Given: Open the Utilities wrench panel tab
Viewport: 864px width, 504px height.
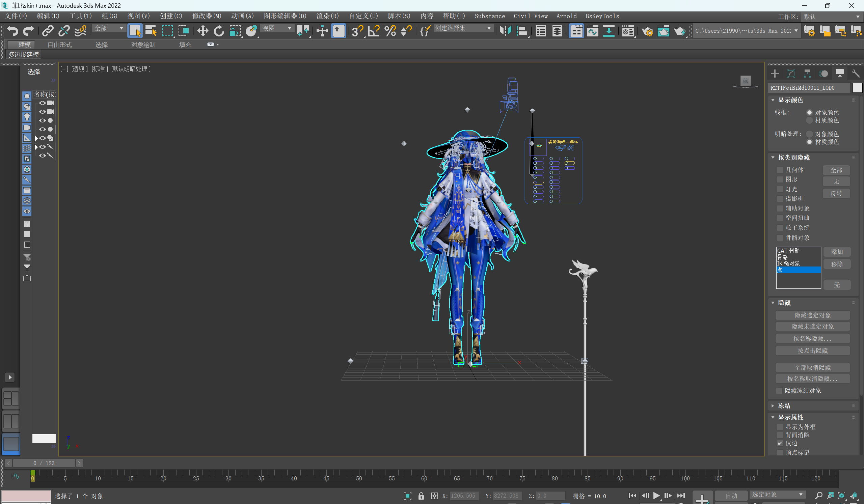Looking at the screenshot, I should point(856,74).
